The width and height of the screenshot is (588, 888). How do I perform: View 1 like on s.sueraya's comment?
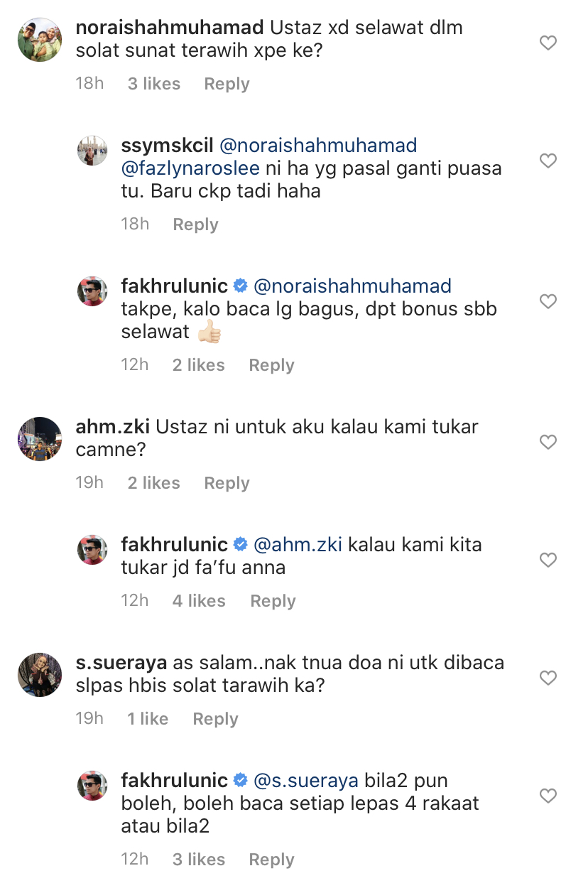(147, 719)
